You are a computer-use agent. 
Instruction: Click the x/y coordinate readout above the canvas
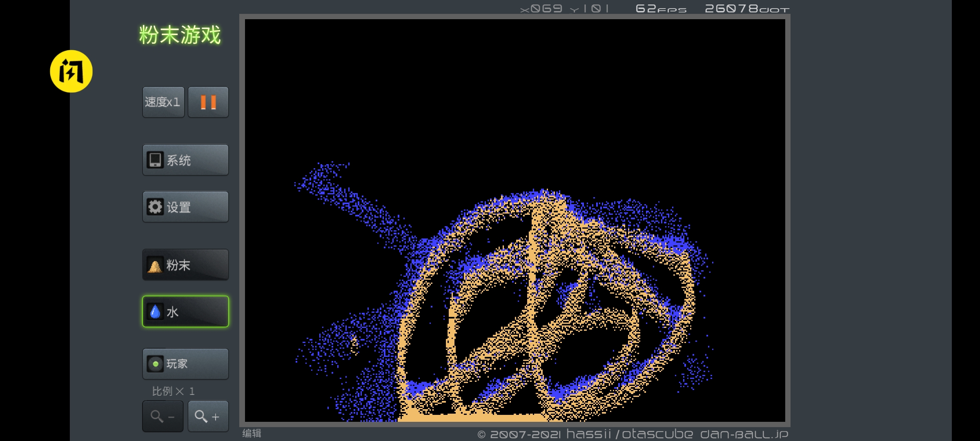pyautogui.click(x=564, y=9)
